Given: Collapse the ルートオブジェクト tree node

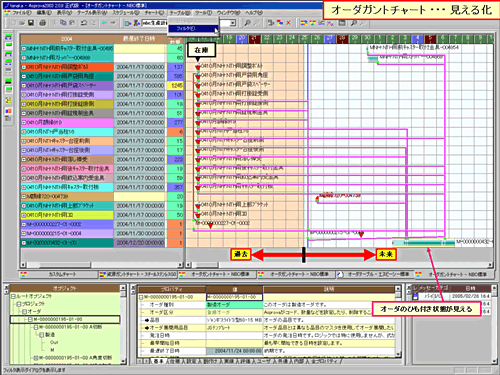Looking at the screenshot, I should pyautogui.click(x=13, y=296).
